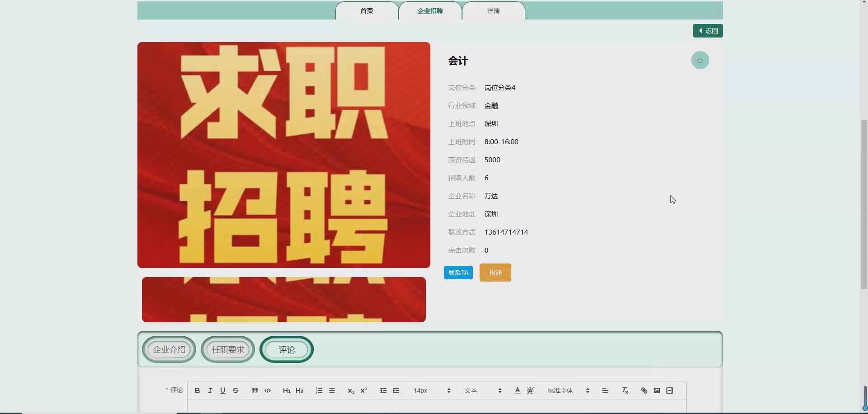868x414 pixels.
Task: Toggle the favorite star on the job posting
Action: (700, 60)
